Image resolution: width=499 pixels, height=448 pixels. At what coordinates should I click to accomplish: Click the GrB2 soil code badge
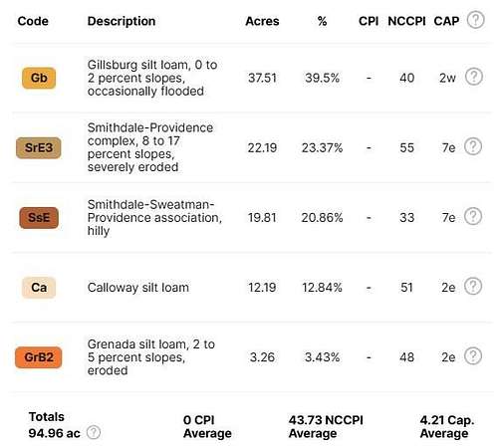point(39,357)
